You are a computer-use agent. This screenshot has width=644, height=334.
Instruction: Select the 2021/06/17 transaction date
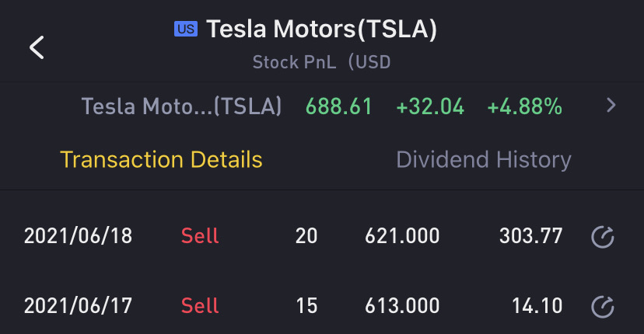(x=78, y=306)
